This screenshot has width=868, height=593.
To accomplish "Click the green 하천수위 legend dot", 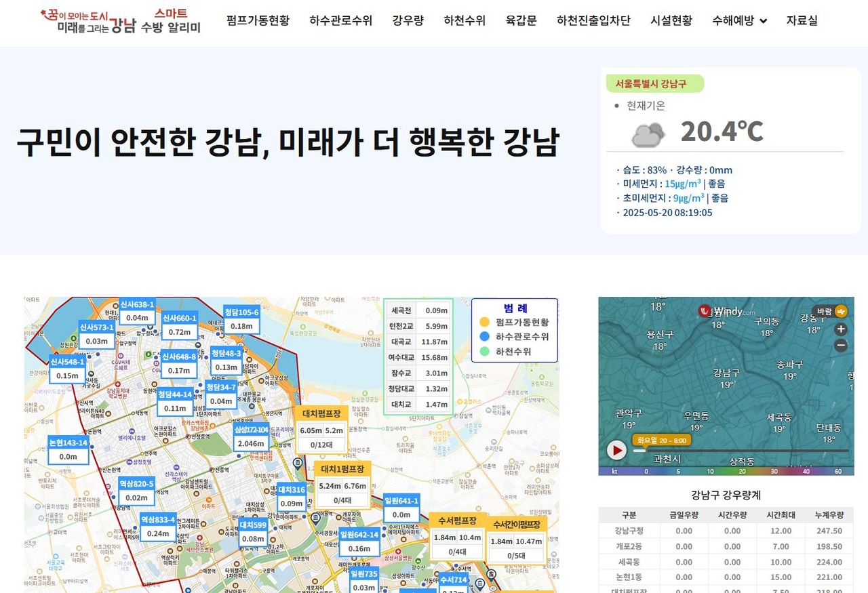I will 484,352.
